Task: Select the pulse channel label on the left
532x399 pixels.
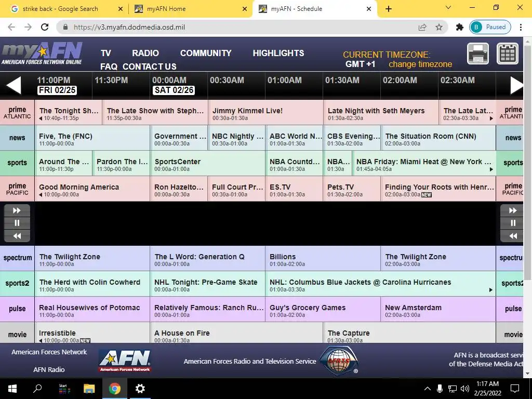Action: (17, 309)
